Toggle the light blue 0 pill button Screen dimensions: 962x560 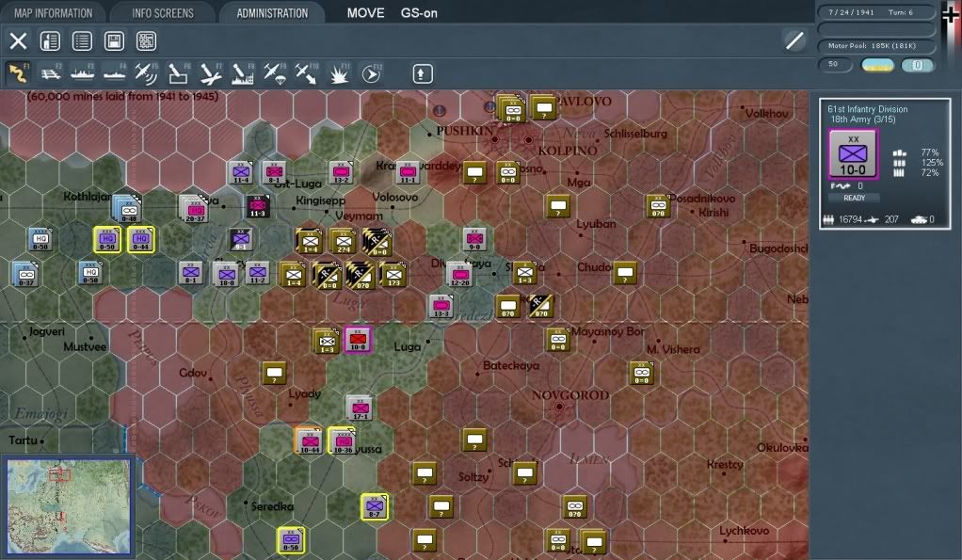[917, 64]
